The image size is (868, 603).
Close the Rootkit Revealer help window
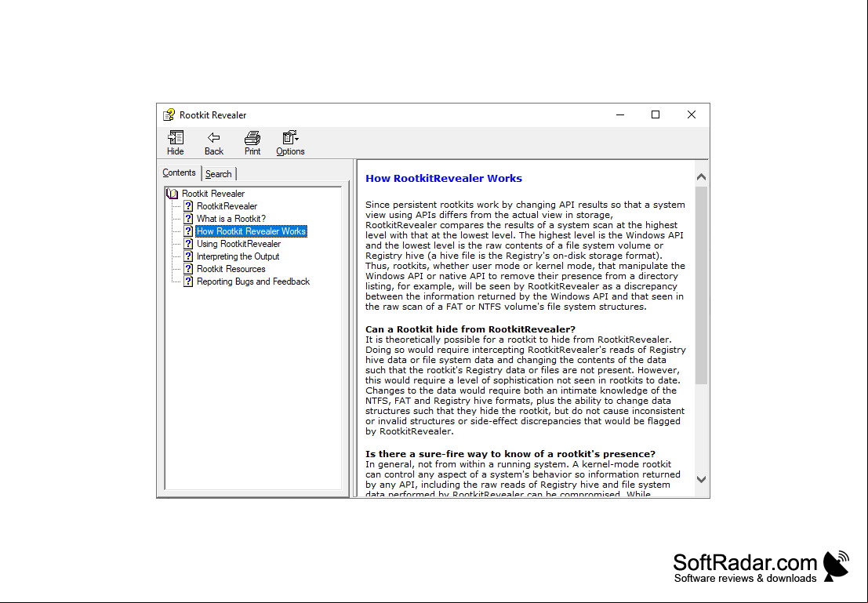[692, 114]
